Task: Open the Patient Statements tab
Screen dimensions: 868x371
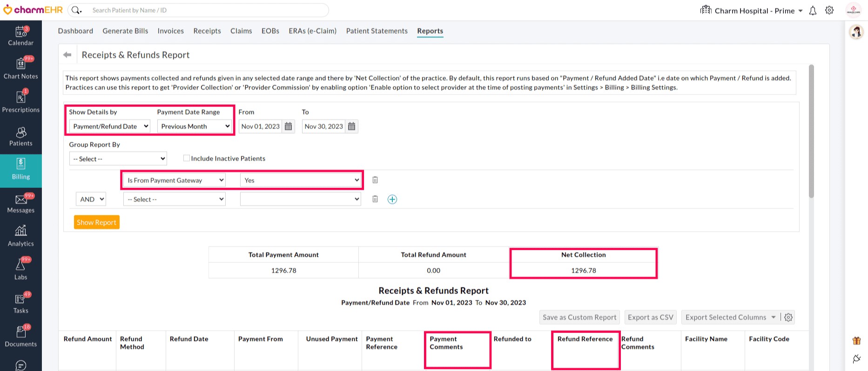Action: (x=377, y=31)
